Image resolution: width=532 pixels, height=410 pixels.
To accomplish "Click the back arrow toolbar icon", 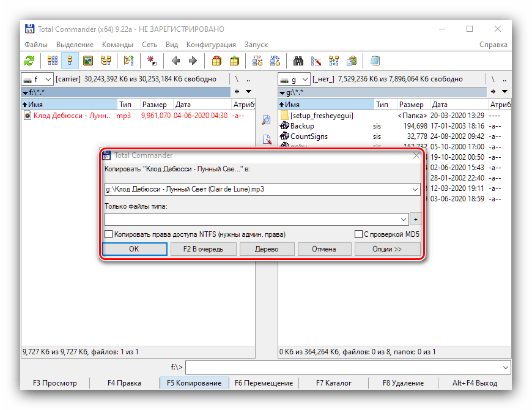I will tap(176, 61).
